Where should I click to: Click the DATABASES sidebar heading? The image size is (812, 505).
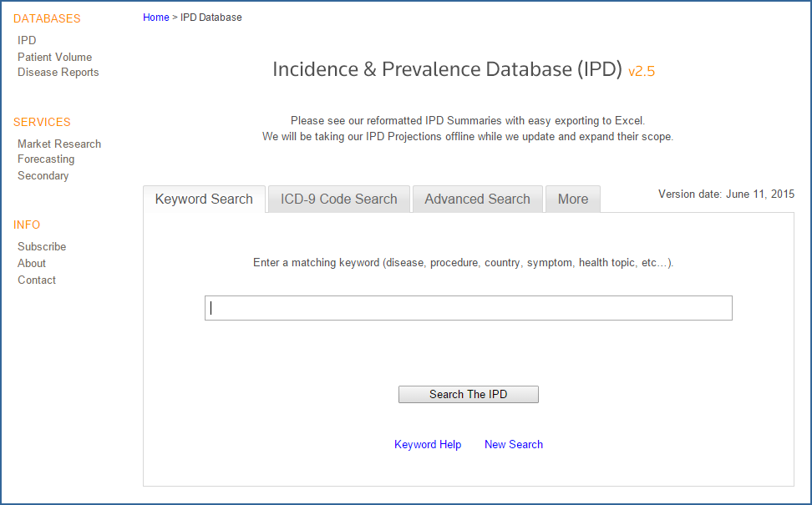point(47,18)
